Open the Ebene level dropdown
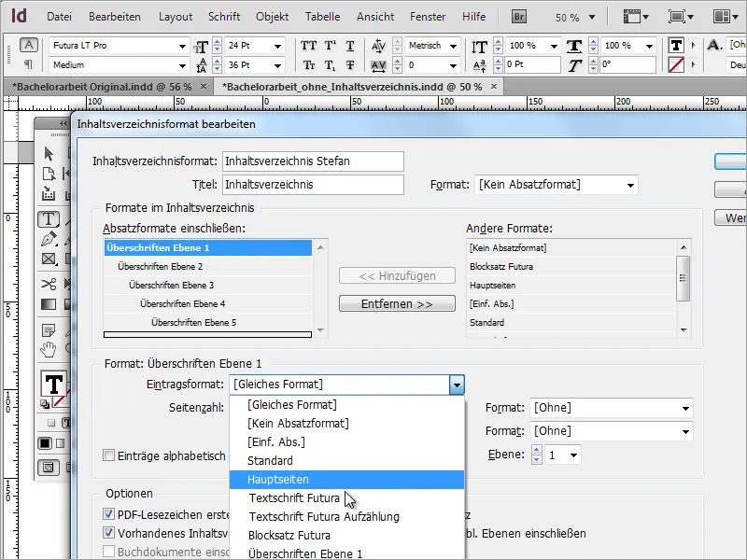This screenshot has height=560, width=747. pyautogui.click(x=573, y=455)
